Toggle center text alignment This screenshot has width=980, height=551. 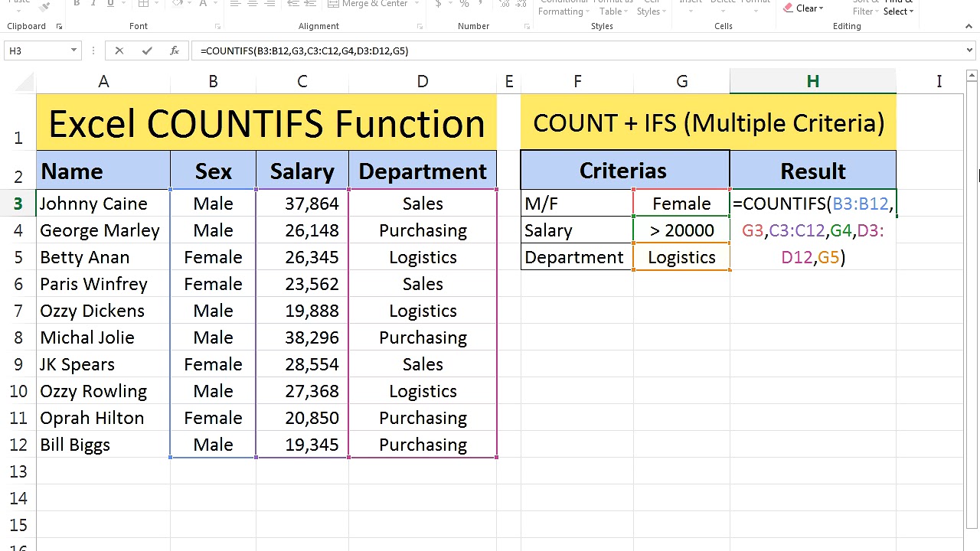tap(251, 5)
